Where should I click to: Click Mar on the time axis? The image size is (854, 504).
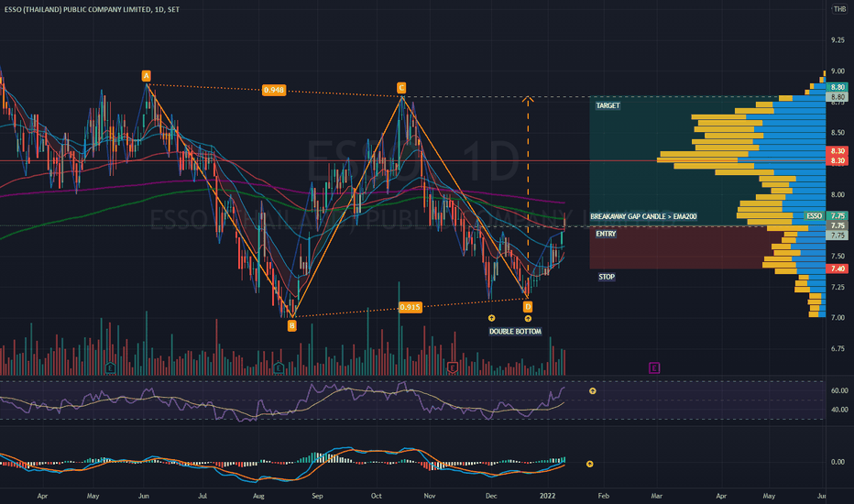pyautogui.click(x=657, y=496)
